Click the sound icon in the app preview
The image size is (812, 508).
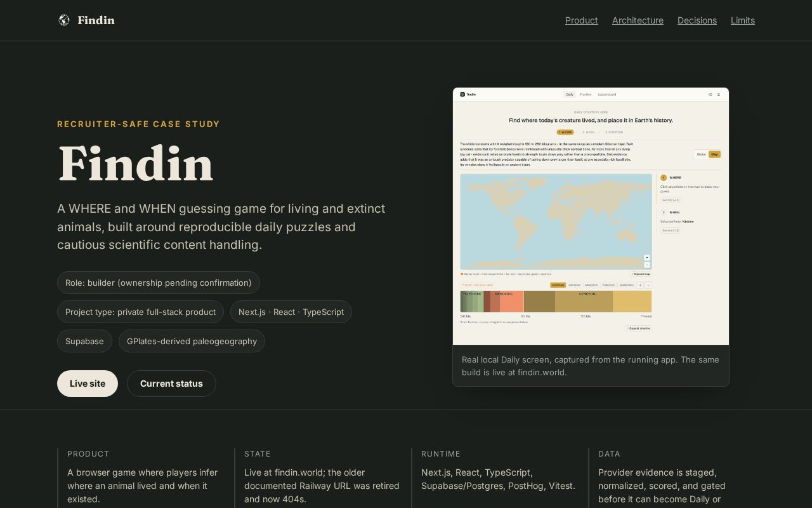tap(710, 95)
